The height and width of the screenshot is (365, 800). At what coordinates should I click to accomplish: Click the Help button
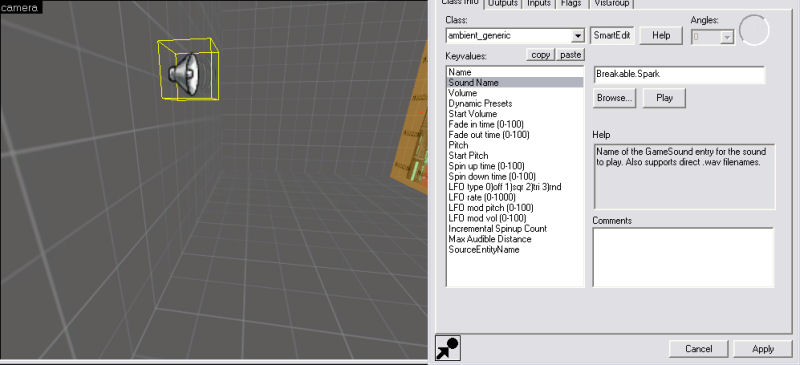(x=661, y=36)
